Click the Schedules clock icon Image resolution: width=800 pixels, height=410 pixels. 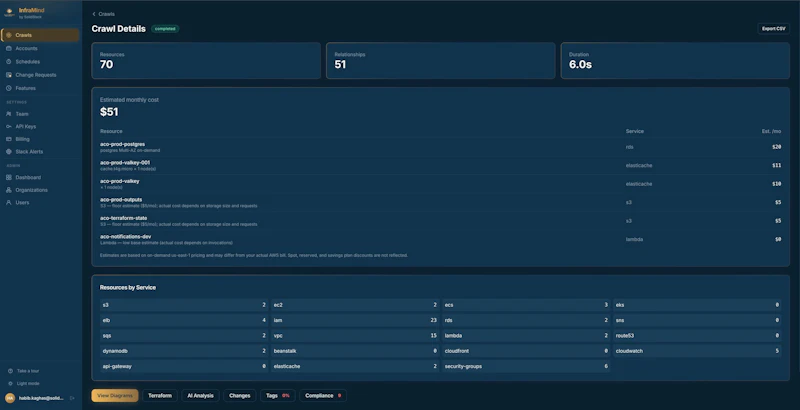(x=9, y=62)
